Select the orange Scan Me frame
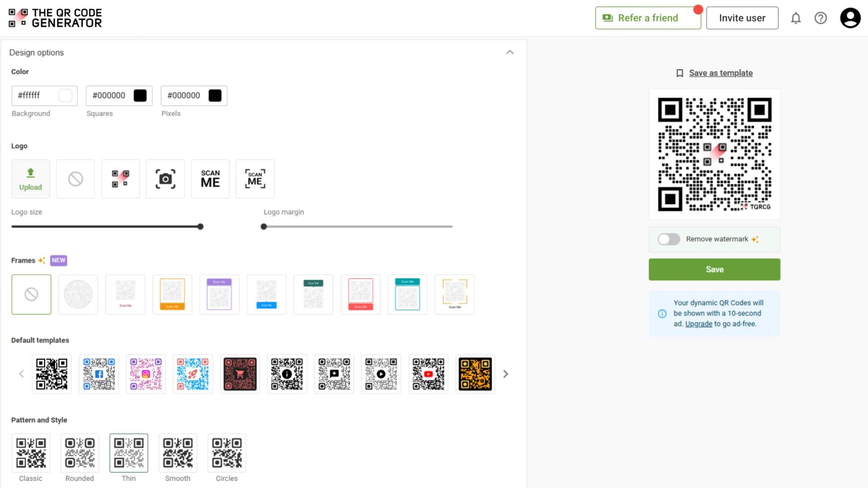Image resolution: width=868 pixels, height=488 pixels. (172, 295)
